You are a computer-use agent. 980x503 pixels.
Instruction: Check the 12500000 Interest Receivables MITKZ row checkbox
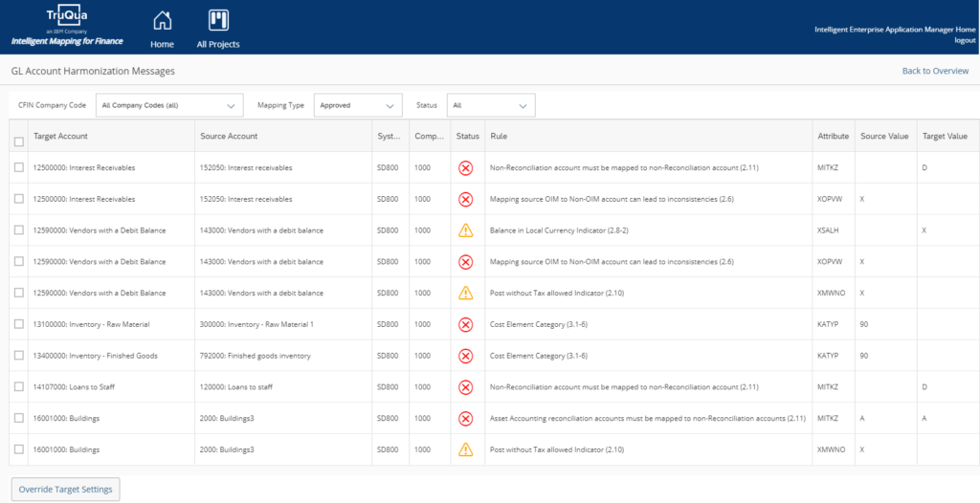tap(19, 166)
